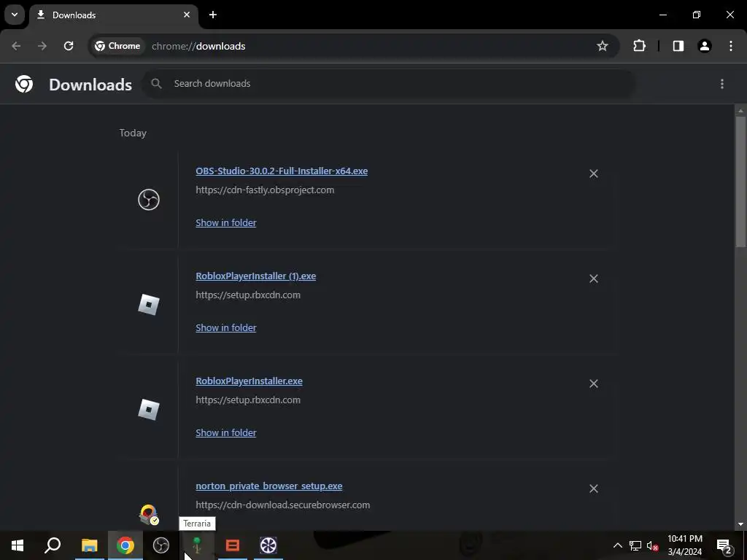Open the orange app taskbar icon
Image resolution: width=747 pixels, height=560 pixels.
click(233, 545)
